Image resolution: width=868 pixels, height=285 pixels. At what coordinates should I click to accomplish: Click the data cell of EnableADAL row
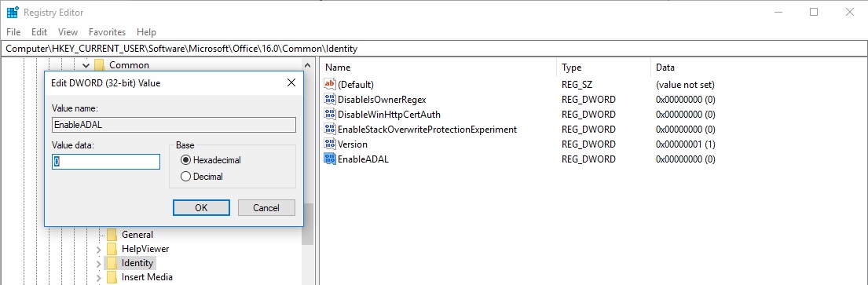coord(685,159)
